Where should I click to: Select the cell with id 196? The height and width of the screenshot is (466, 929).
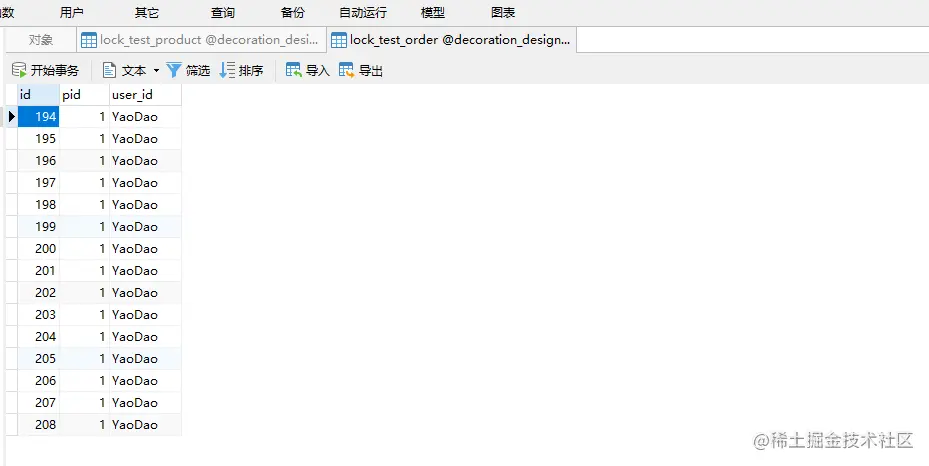(x=39, y=160)
